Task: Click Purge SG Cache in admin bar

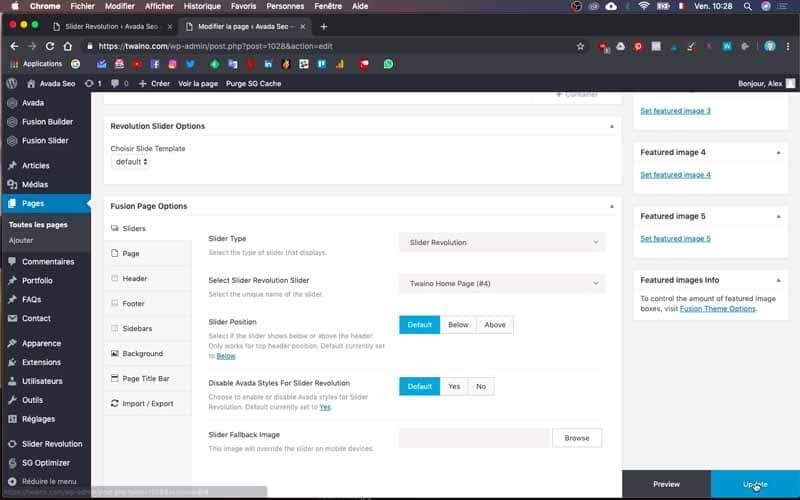Action: coord(254,83)
